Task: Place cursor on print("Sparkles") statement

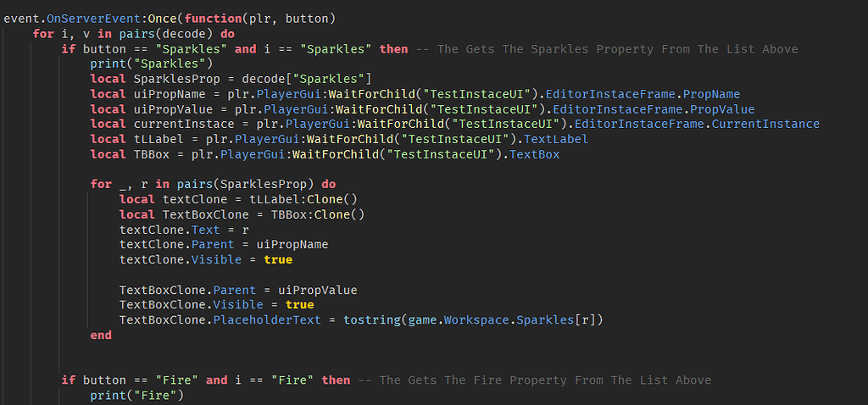Action: [x=152, y=64]
